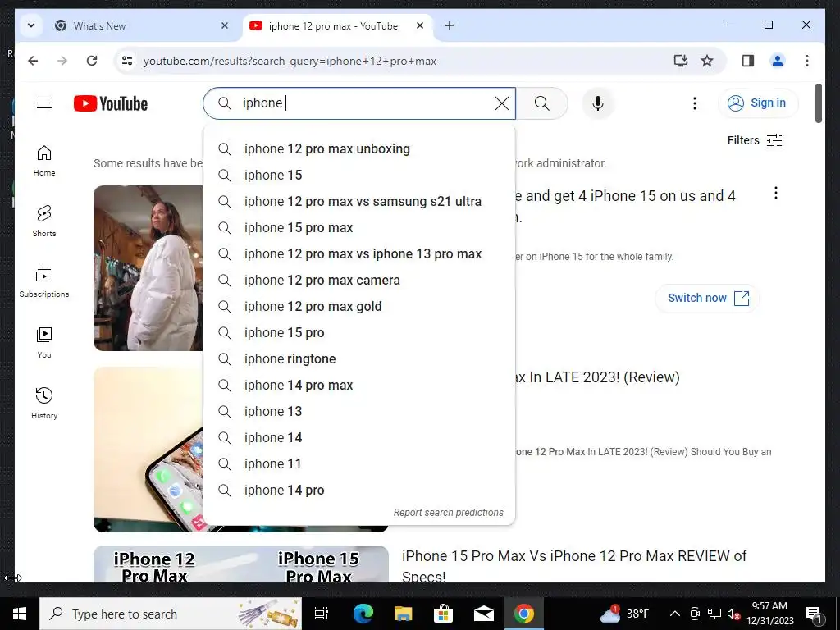This screenshot has height=630, width=840.
Task: Click the YouTube logo
Action: pyautogui.click(x=111, y=103)
